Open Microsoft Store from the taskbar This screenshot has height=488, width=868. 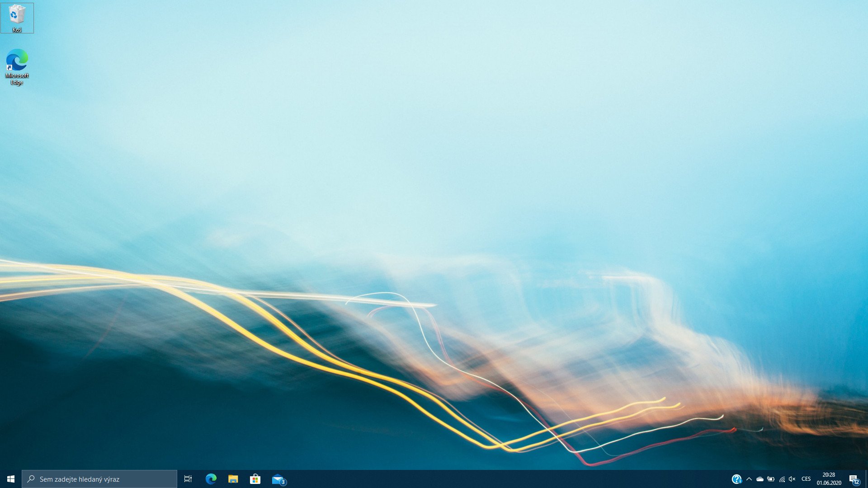click(x=255, y=479)
